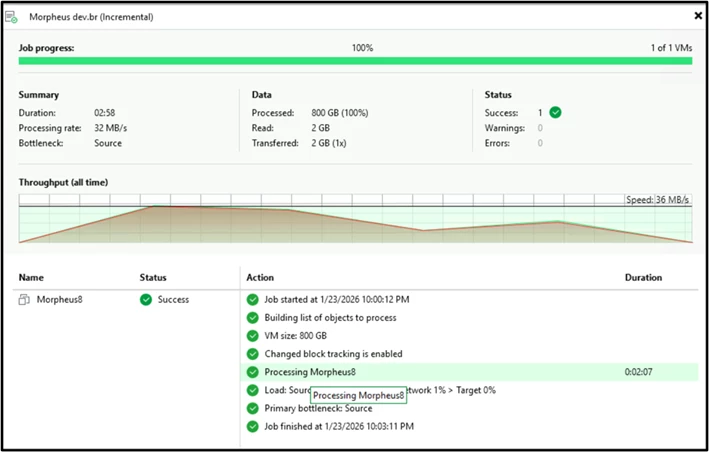Select 'Building list of objects to process'
Screen dimensions: 709x452
330,318
